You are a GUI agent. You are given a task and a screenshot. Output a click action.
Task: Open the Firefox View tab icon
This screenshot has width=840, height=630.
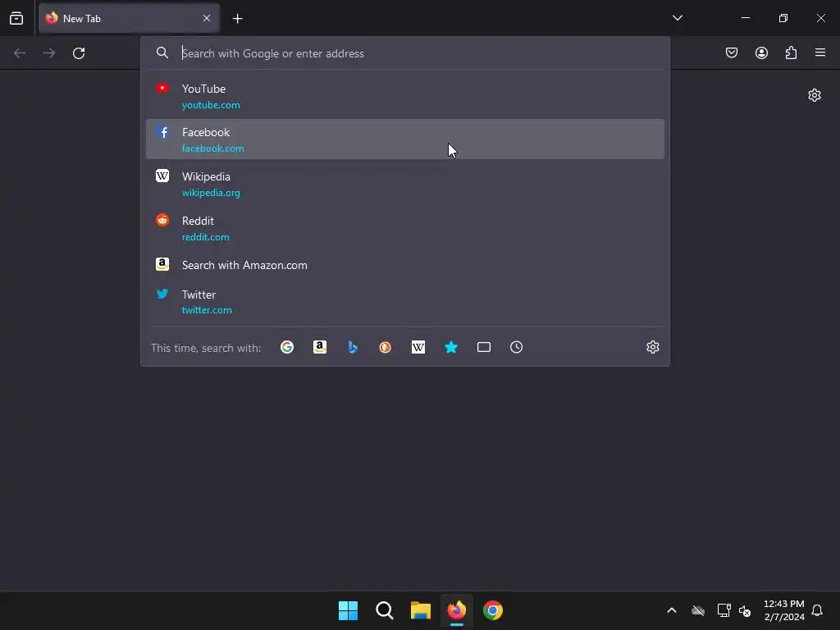pos(16,18)
